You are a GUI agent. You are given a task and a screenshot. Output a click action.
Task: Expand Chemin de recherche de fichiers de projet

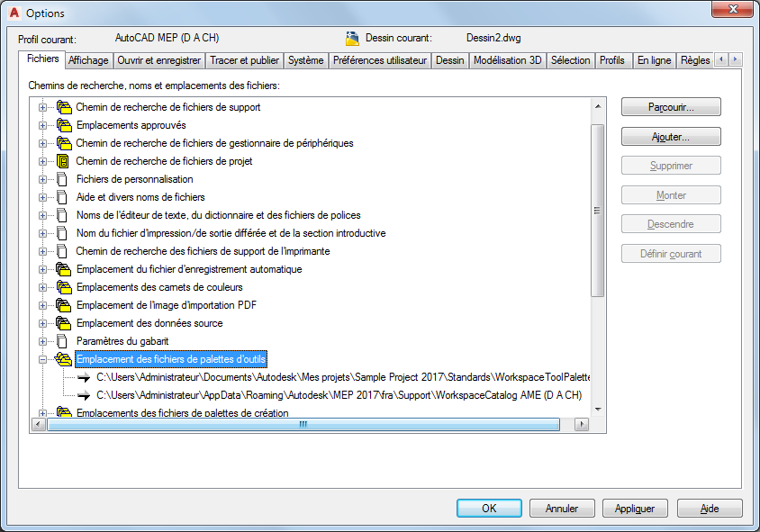[x=42, y=161]
